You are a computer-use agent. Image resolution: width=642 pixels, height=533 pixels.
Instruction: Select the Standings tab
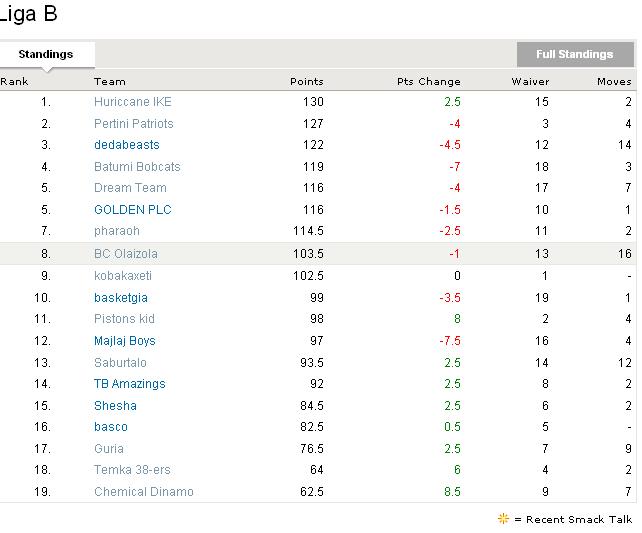(x=46, y=54)
